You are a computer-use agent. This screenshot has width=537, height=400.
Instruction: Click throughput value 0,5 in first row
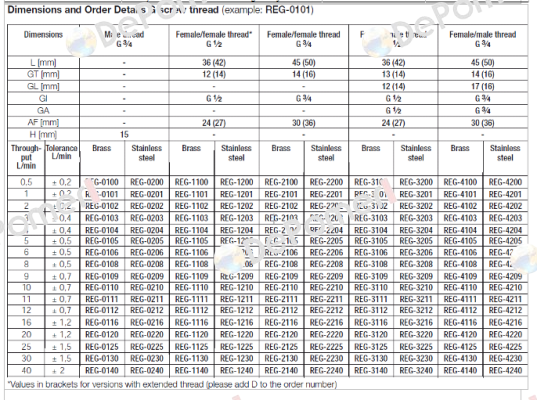click(26, 182)
